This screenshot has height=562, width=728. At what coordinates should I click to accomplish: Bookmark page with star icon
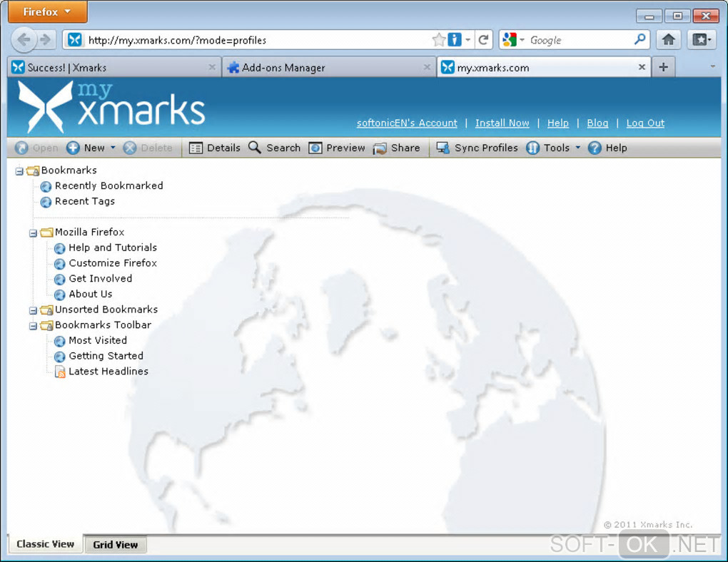438,40
